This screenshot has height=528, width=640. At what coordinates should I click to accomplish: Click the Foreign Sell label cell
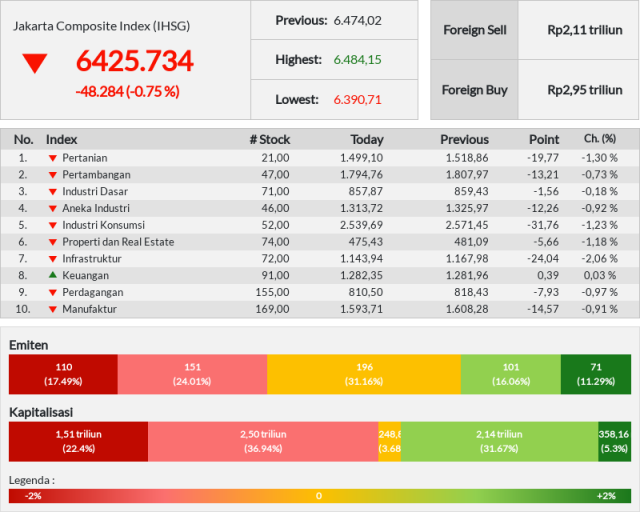point(474,30)
